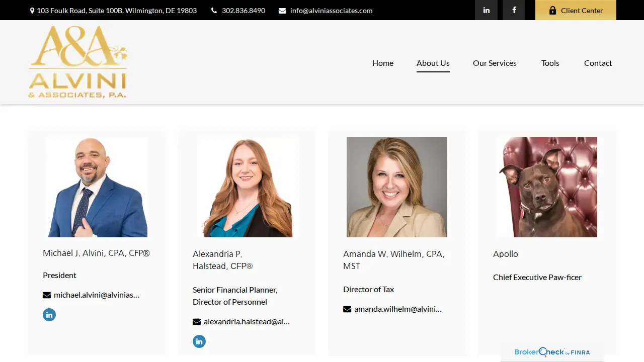Screen dimensions: 644x362
Task: Go to the Home menu item
Action: pyautogui.click(x=383, y=63)
